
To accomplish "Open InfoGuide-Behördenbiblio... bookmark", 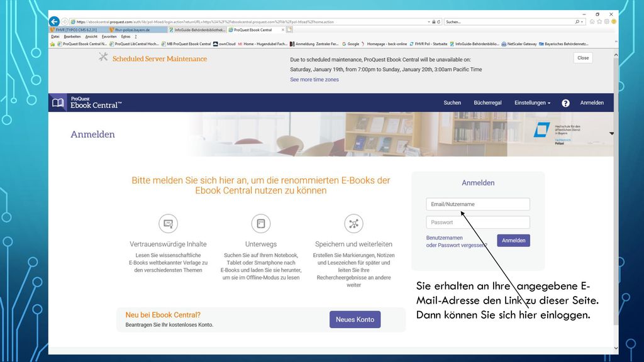I will pyautogui.click(x=474, y=44).
